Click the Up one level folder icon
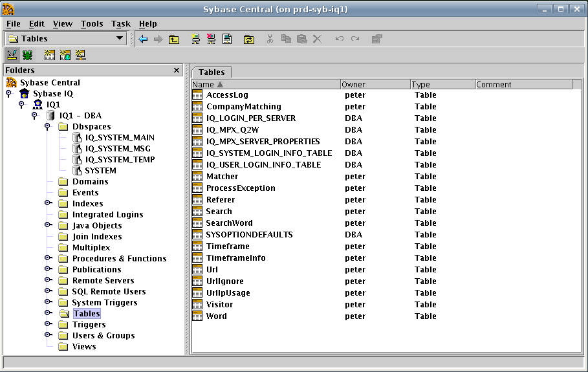Image resolution: width=588 pixels, height=372 pixels. [174, 39]
